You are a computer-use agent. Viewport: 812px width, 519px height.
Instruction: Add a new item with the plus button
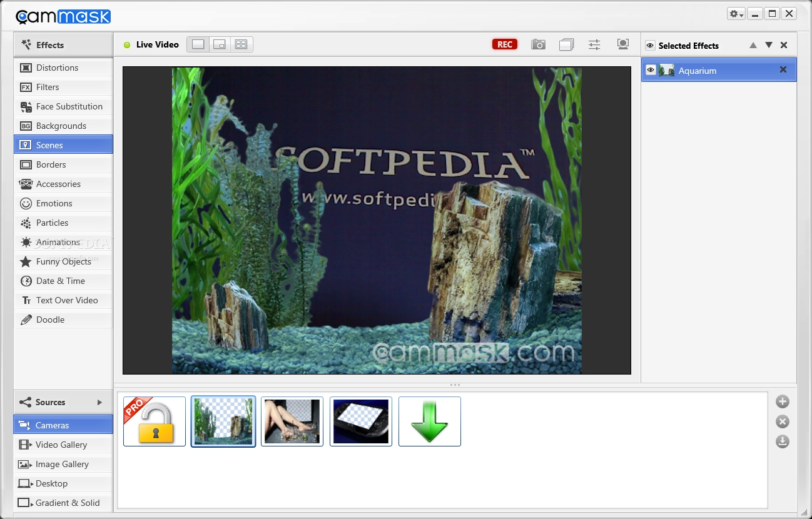(x=783, y=401)
